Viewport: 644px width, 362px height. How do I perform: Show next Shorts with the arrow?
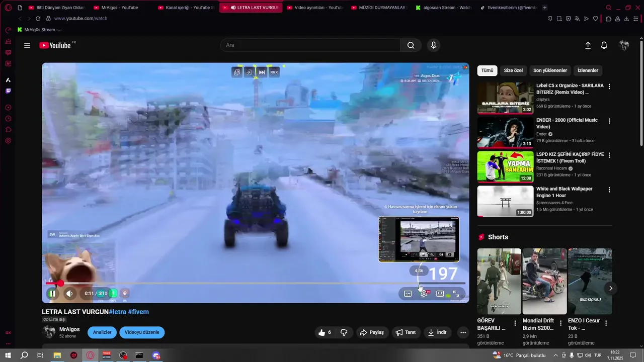610,288
